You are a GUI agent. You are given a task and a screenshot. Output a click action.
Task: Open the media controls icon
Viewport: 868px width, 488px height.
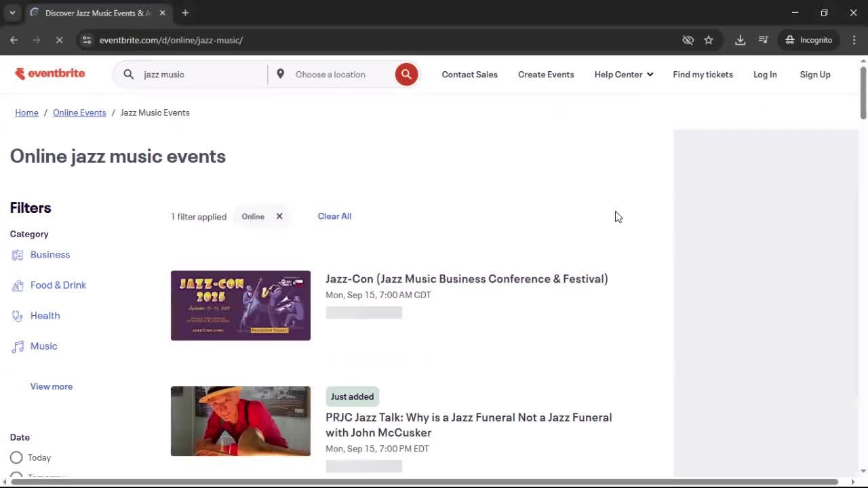[x=764, y=40]
